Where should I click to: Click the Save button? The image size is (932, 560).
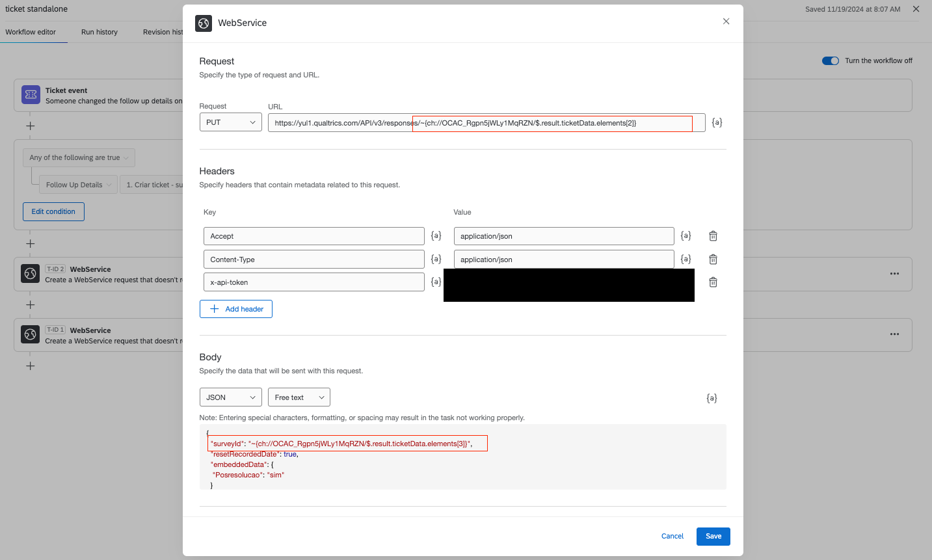point(713,537)
